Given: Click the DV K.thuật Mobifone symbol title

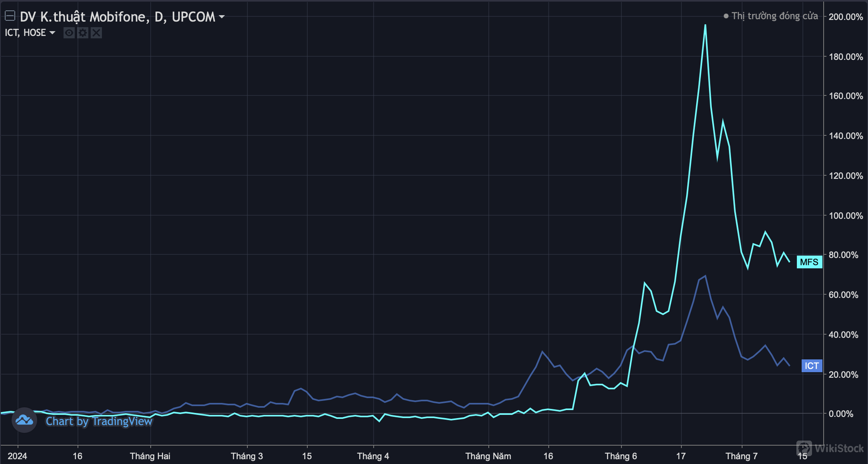Looking at the screenshot, I should click(x=117, y=17).
